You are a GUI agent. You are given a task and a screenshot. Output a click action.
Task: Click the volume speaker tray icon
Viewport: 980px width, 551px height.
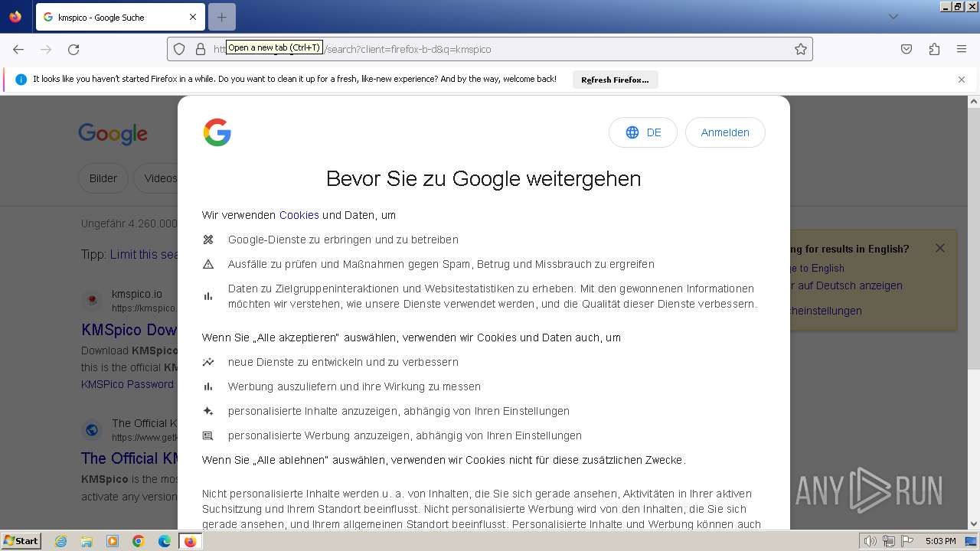871,541
